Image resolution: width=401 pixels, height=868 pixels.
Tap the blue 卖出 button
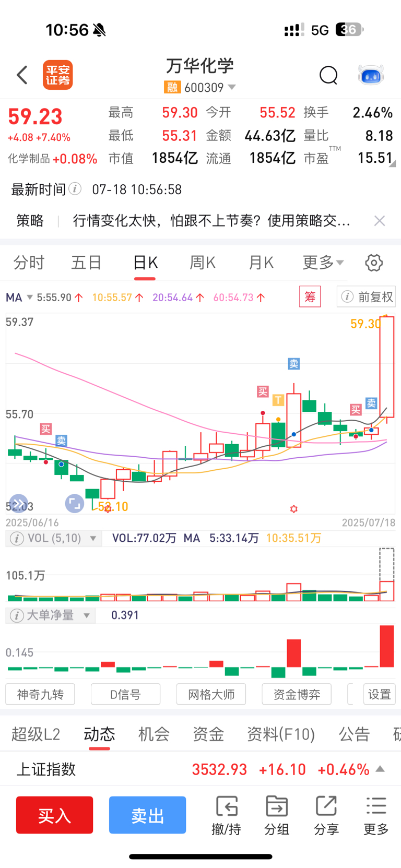[148, 815]
